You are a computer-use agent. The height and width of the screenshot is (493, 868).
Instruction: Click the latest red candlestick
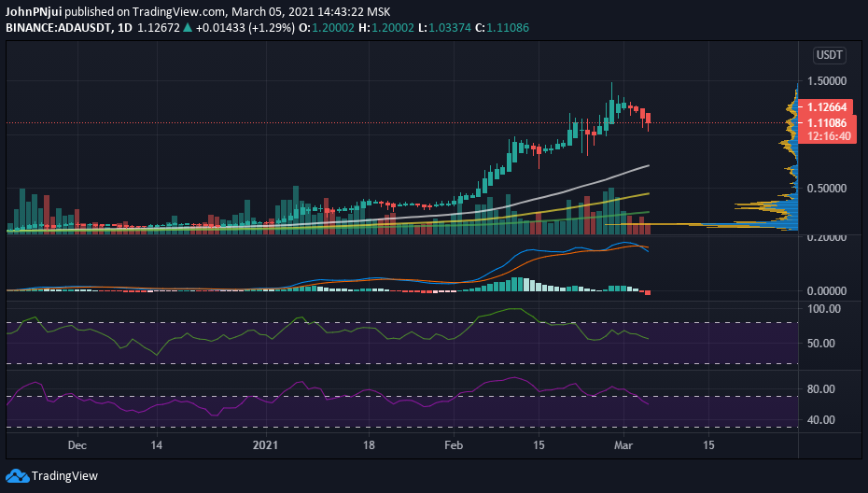(x=649, y=118)
